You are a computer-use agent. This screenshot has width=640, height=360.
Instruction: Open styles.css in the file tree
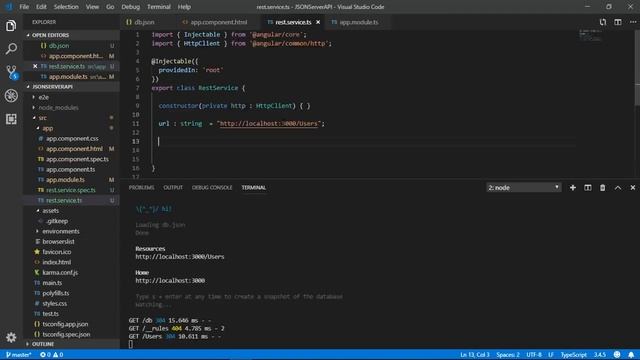coord(55,303)
